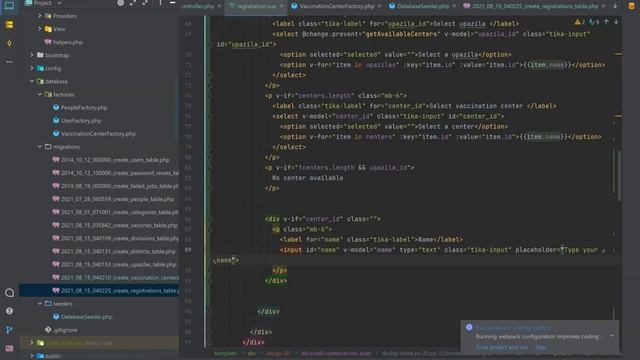This screenshot has width=640, height=360.
Task: Click 'template' breadcrumb at editor bottom
Action: [x=225, y=353]
